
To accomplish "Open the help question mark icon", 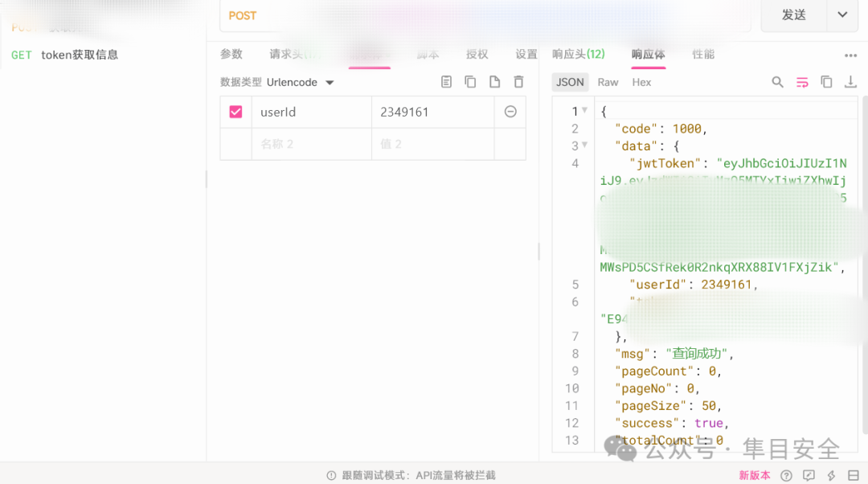I will click(786, 476).
